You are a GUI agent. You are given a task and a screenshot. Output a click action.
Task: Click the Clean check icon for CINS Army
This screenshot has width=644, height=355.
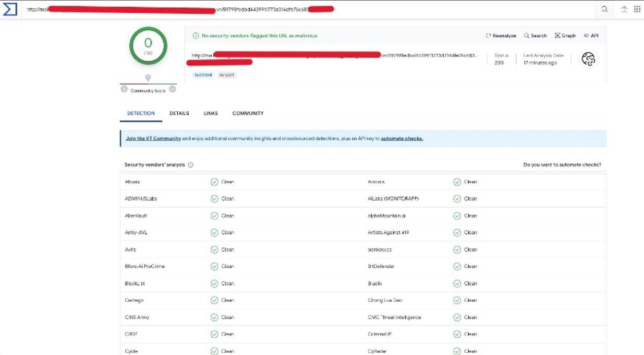click(214, 317)
